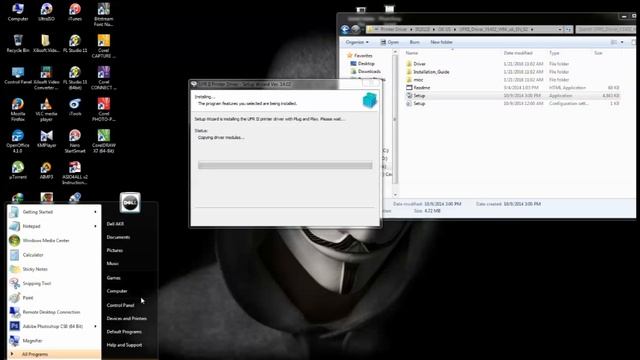The image size is (640, 360).
Task: Click Burn in the Explorer toolbar
Action: (414, 42)
